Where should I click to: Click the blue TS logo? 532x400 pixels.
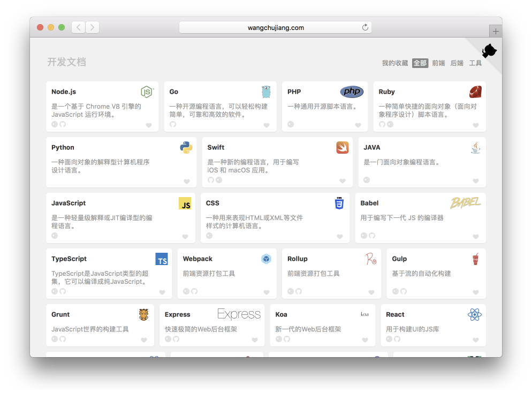click(x=162, y=259)
